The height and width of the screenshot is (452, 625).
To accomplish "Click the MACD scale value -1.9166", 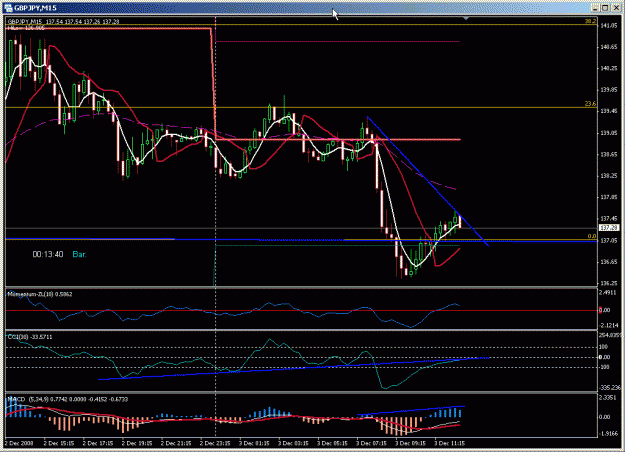I will [609, 433].
